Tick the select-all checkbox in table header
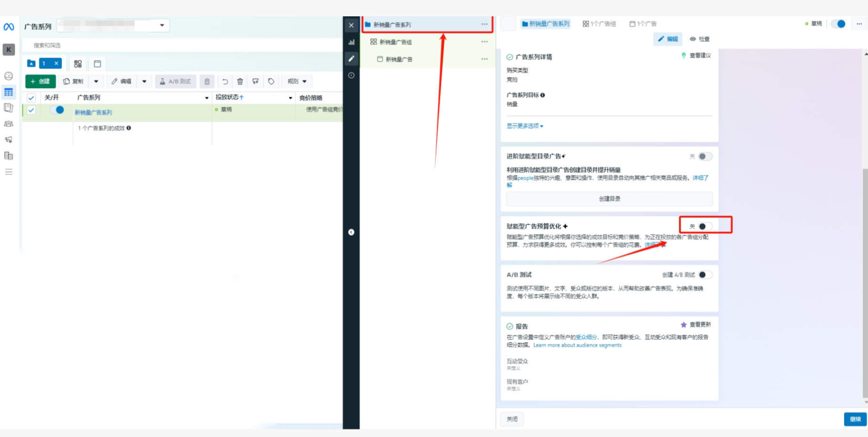This screenshot has height=437, width=868. point(31,98)
